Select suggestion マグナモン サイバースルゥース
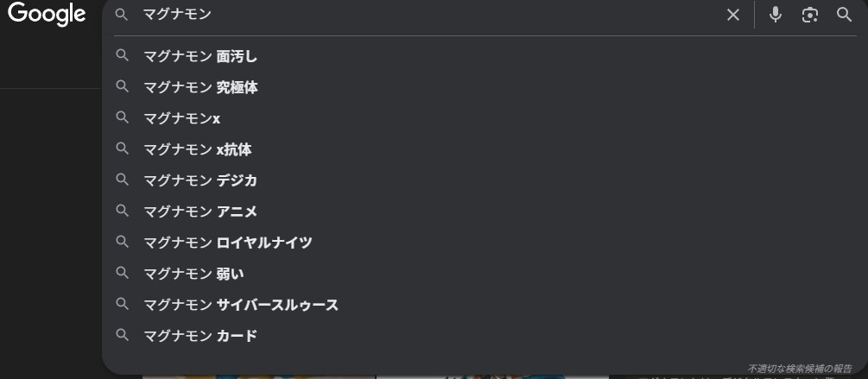 click(240, 305)
